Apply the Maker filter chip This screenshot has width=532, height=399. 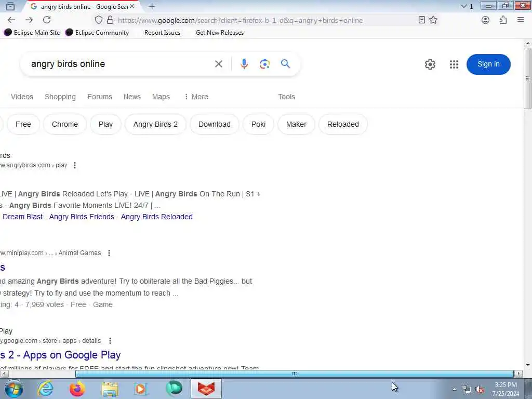(296, 124)
